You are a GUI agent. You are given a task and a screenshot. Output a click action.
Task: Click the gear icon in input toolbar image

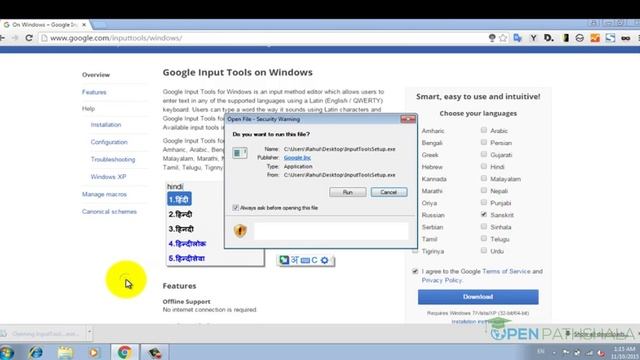point(324,260)
